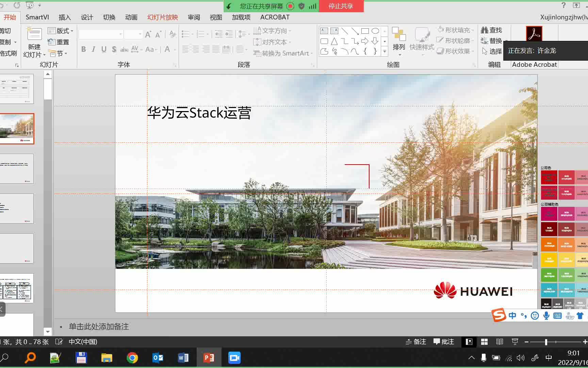Screen dimensions: 588x368
Task: Open Word from the taskbar
Action: tap(183, 358)
